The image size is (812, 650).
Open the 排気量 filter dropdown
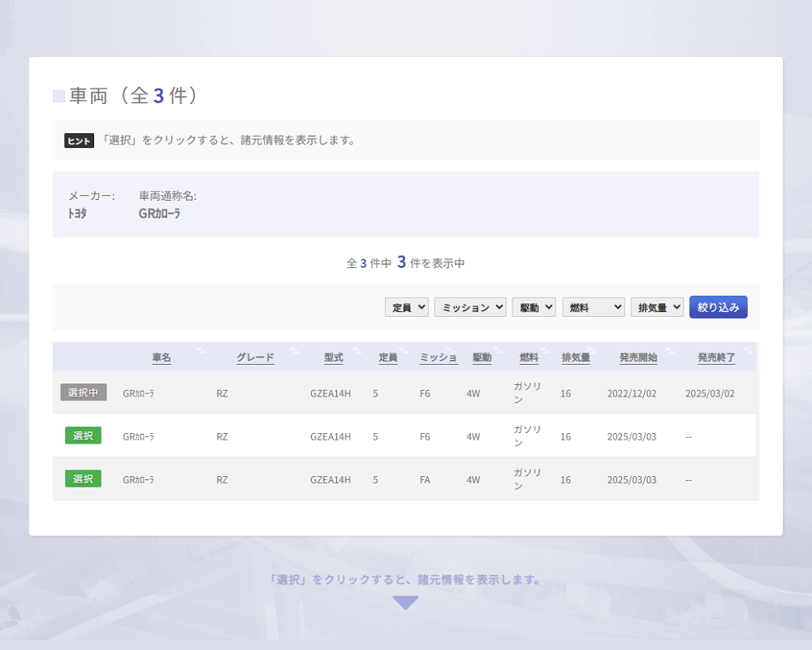coord(657,307)
